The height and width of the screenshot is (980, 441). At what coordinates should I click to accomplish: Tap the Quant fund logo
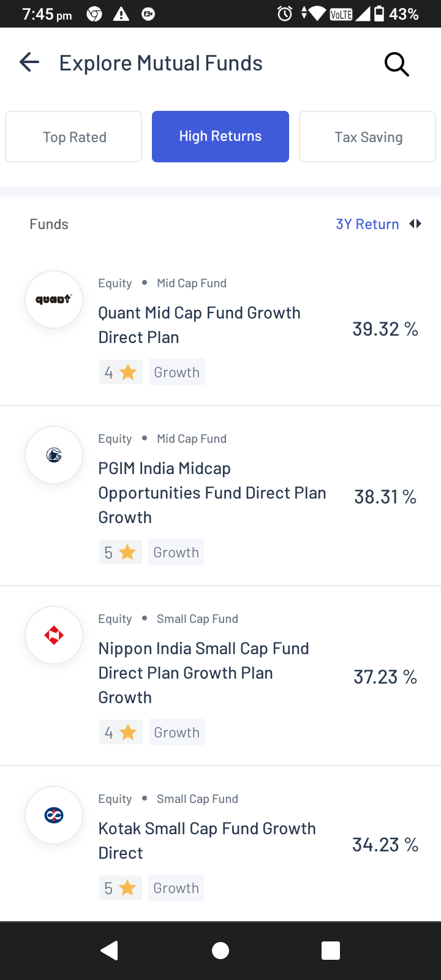click(54, 300)
